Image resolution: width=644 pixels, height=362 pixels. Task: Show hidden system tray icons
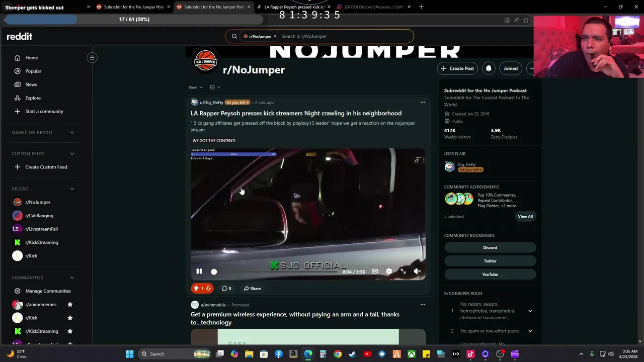[581, 354]
